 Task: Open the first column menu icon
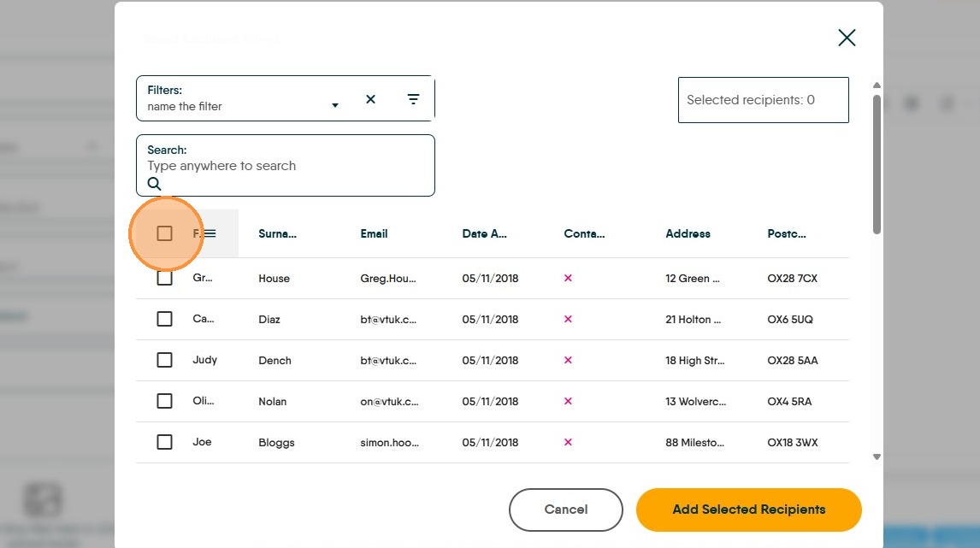210,233
